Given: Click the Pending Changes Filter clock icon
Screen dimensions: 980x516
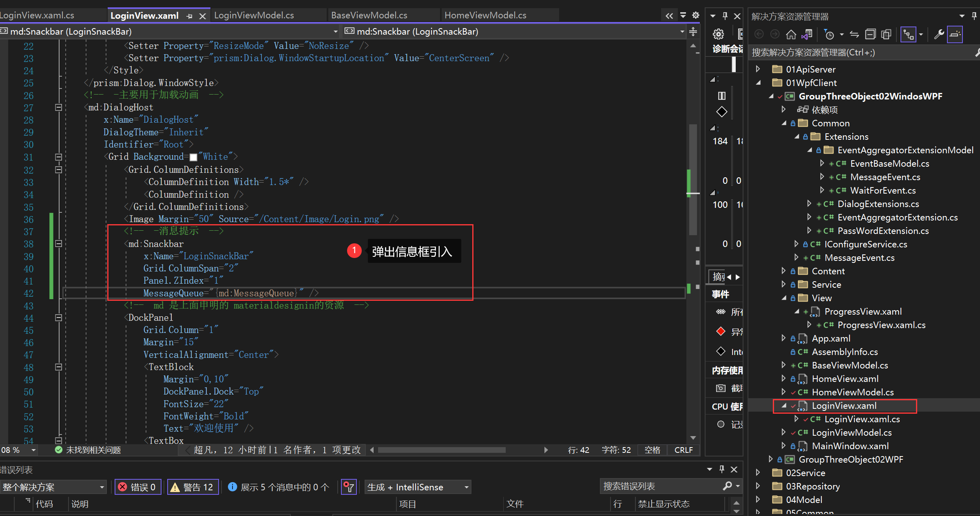Looking at the screenshot, I should tap(829, 35).
